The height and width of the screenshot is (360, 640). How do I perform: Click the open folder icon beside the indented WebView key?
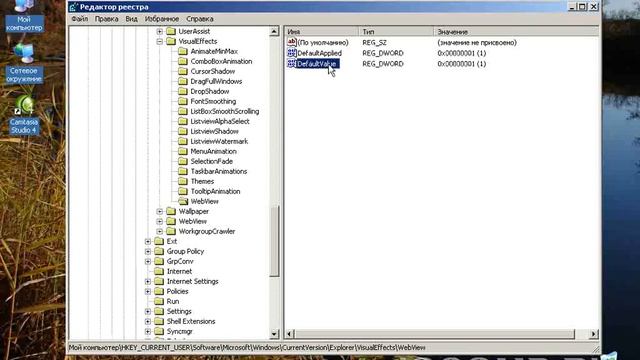183,201
